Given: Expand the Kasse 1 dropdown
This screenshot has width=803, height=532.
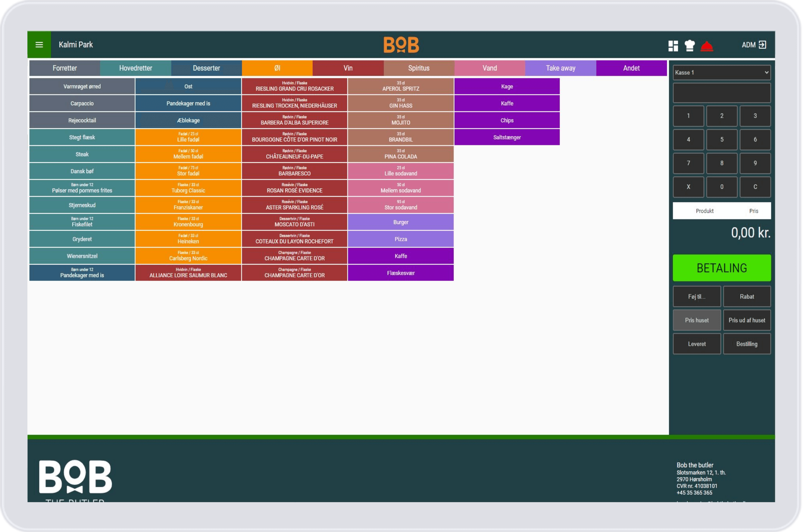Looking at the screenshot, I should tap(722, 73).
